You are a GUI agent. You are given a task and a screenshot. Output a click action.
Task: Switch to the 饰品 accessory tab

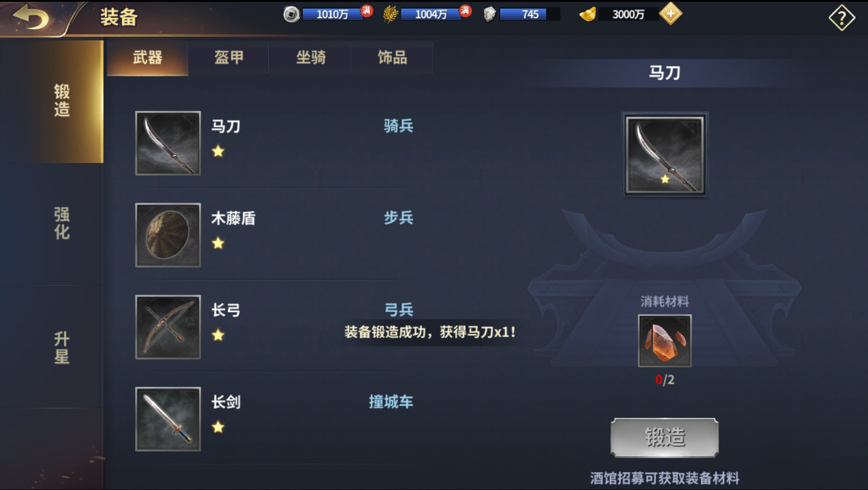(x=393, y=58)
